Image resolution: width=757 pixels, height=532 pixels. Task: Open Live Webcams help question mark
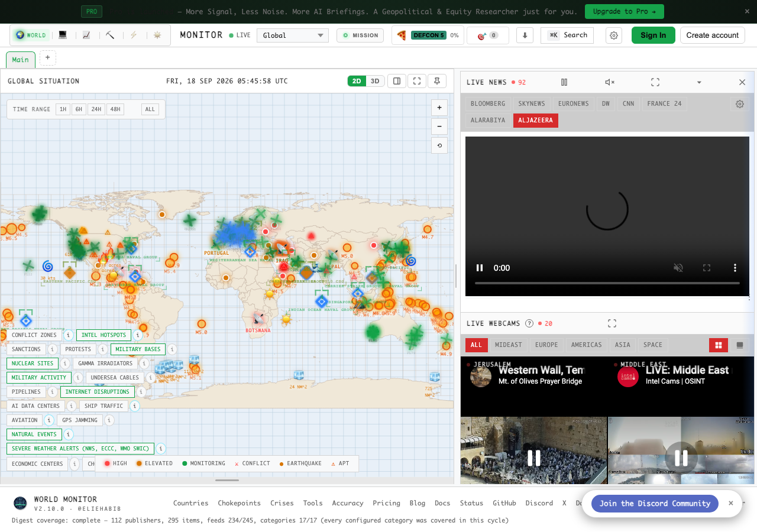[x=529, y=323]
